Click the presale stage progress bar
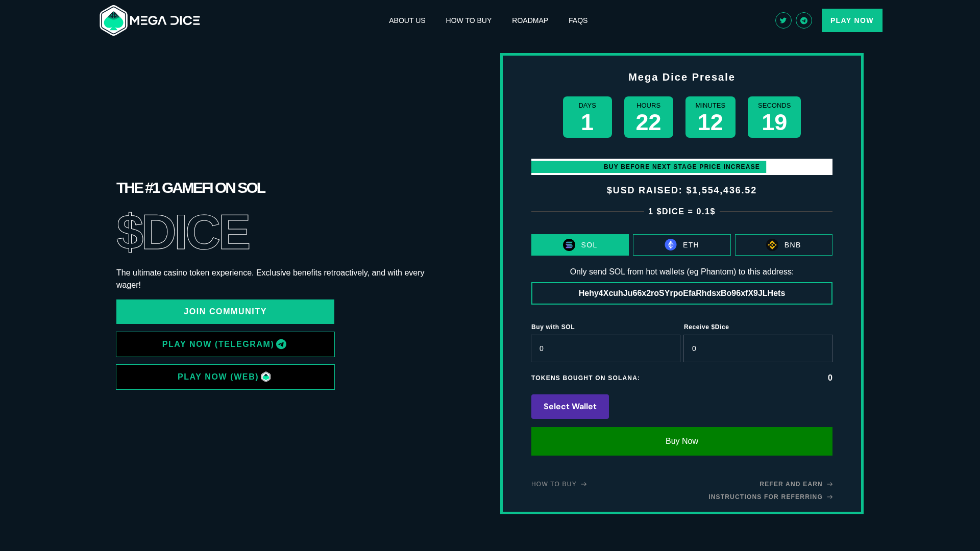 pos(682,167)
